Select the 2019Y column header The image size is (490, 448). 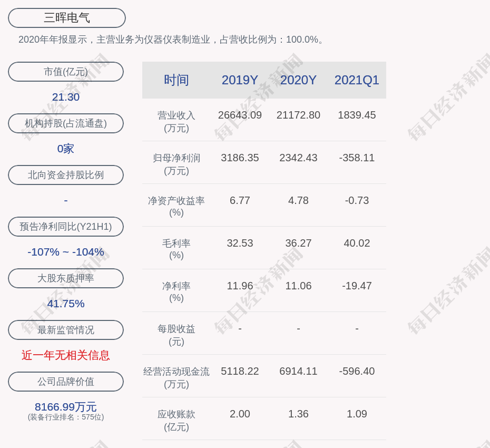(240, 80)
